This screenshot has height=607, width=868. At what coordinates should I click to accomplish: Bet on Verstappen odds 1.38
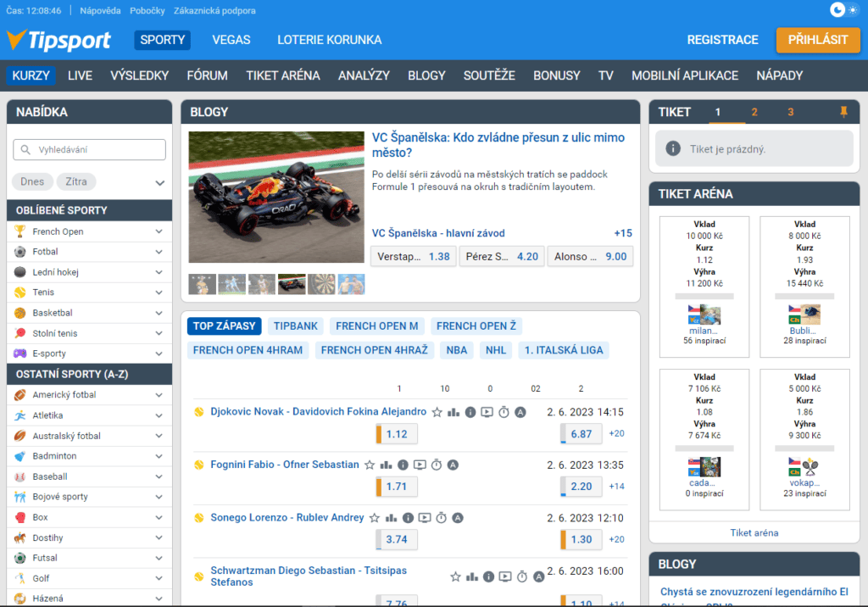coord(413,256)
